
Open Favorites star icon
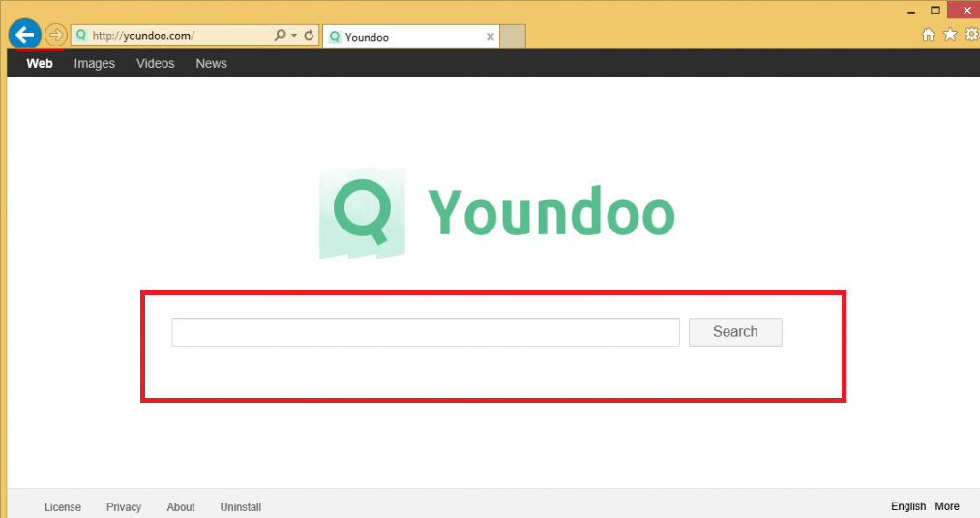coord(950,35)
